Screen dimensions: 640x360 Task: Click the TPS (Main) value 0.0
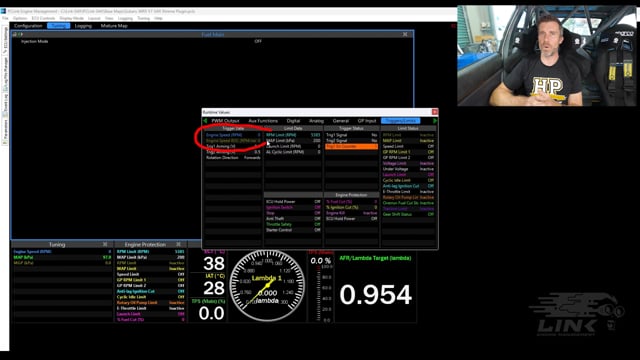(x=211, y=313)
